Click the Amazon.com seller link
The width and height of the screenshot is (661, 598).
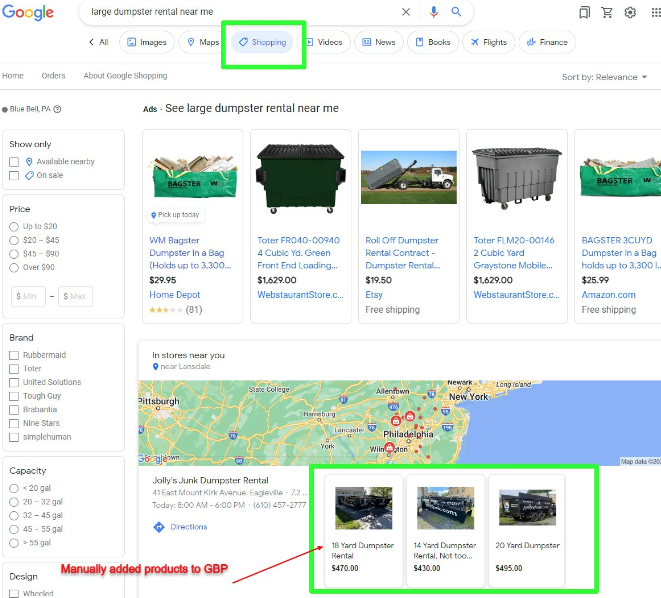click(x=608, y=295)
